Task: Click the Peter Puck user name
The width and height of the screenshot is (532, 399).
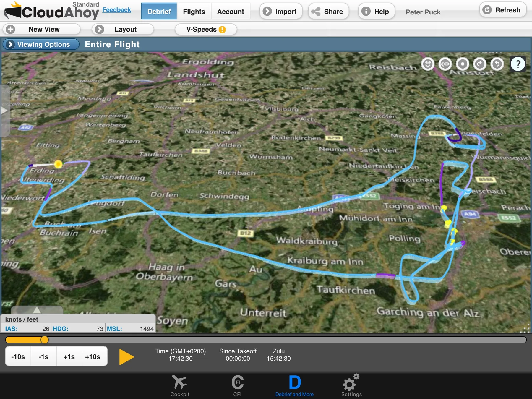Action: point(423,12)
